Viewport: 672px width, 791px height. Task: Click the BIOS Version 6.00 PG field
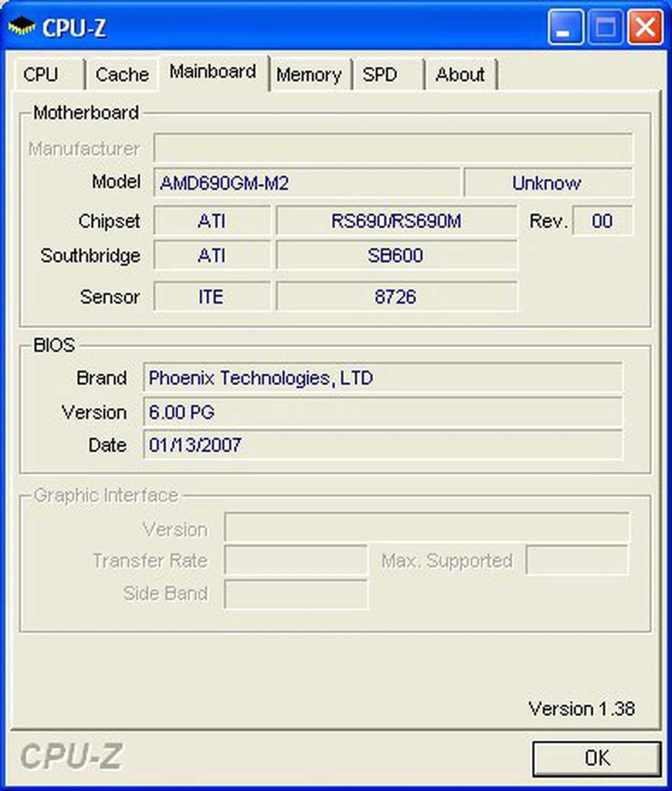pos(383,412)
